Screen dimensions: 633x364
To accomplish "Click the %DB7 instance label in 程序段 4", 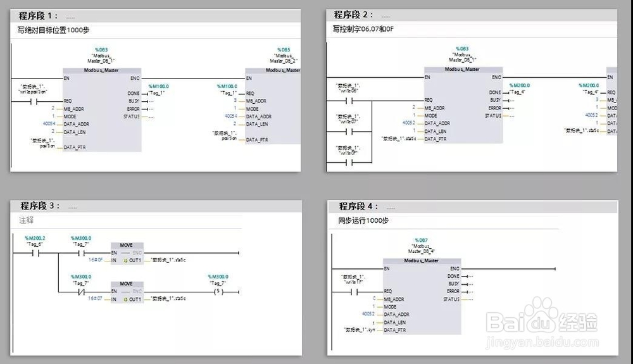I will coord(421,241).
